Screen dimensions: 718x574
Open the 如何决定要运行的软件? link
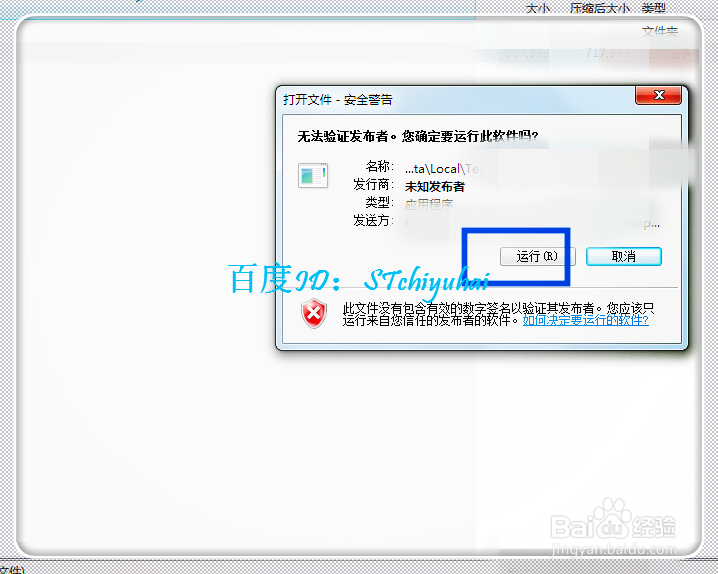pos(586,320)
